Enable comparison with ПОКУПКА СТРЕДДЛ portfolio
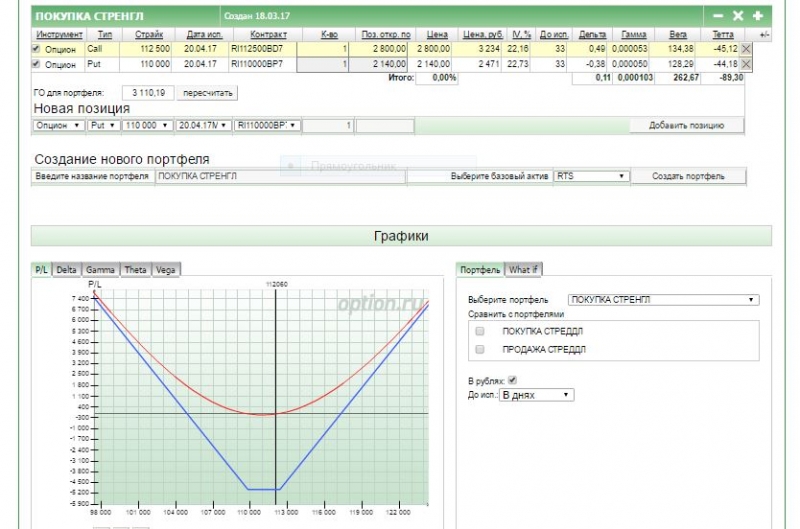The height and width of the screenshot is (529, 800). click(480, 331)
